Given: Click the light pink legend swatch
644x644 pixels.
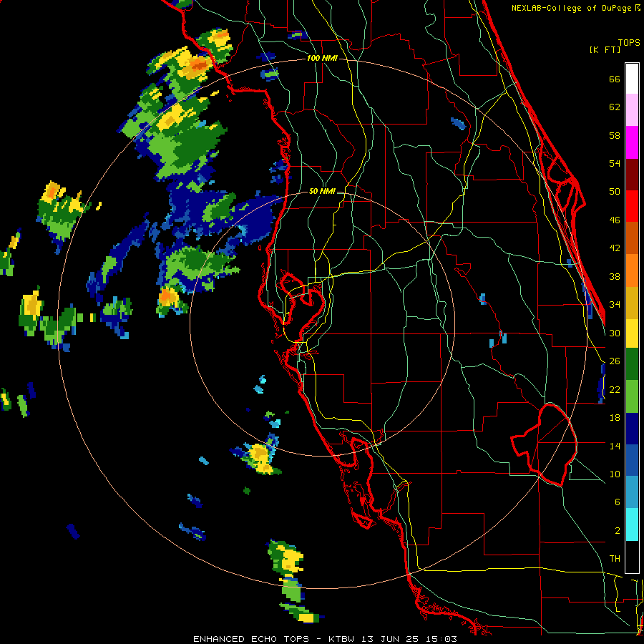Looking at the screenshot, I should pyautogui.click(x=632, y=110).
